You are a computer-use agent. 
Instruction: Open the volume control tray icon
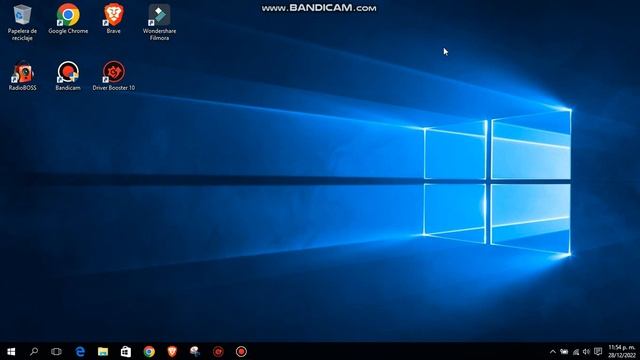(587, 351)
